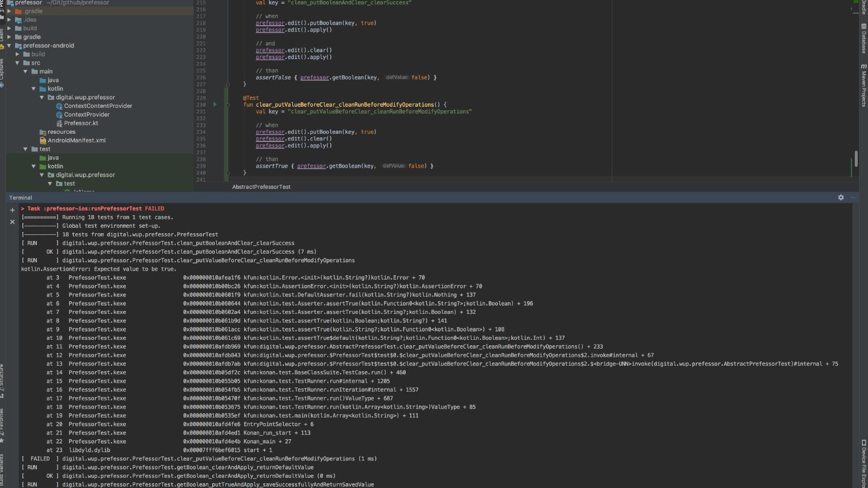Show the Structure tool window
Image resolution: width=868 pixels, height=488 pixels.
2,380
